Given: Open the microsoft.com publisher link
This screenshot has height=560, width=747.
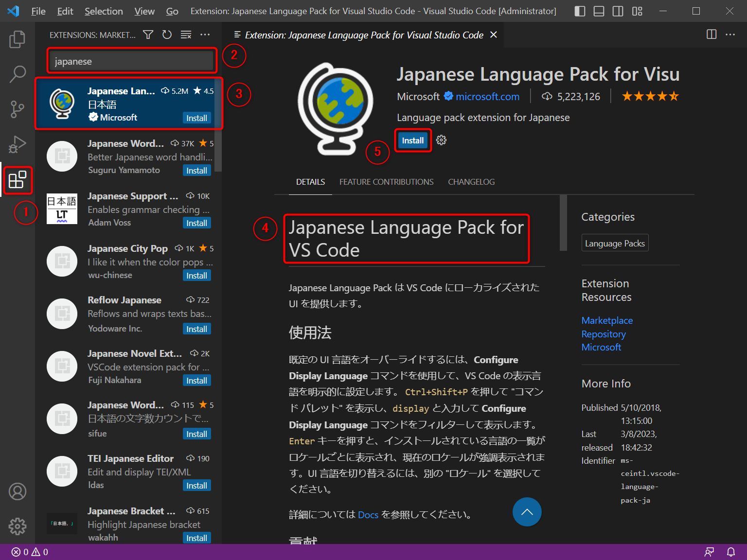Looking at the screenshot, I should [x=487, y=96].
